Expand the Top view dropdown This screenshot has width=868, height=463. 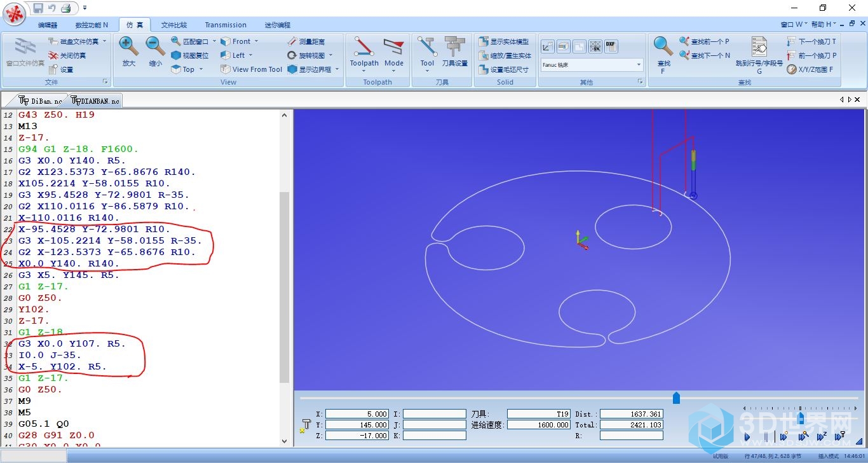[x=201, y=69]
